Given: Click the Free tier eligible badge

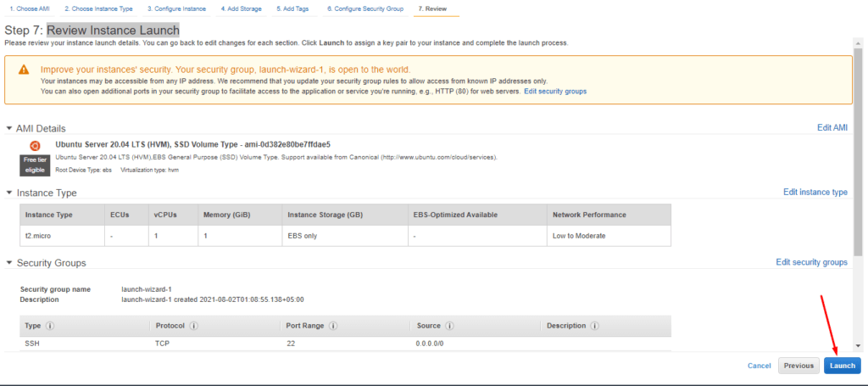Looking at the screenshot, I should [x=35, y=165].
